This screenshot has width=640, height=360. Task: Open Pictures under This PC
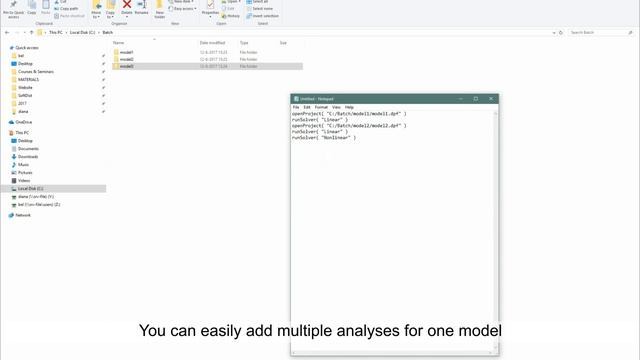(x=25, y=173)
